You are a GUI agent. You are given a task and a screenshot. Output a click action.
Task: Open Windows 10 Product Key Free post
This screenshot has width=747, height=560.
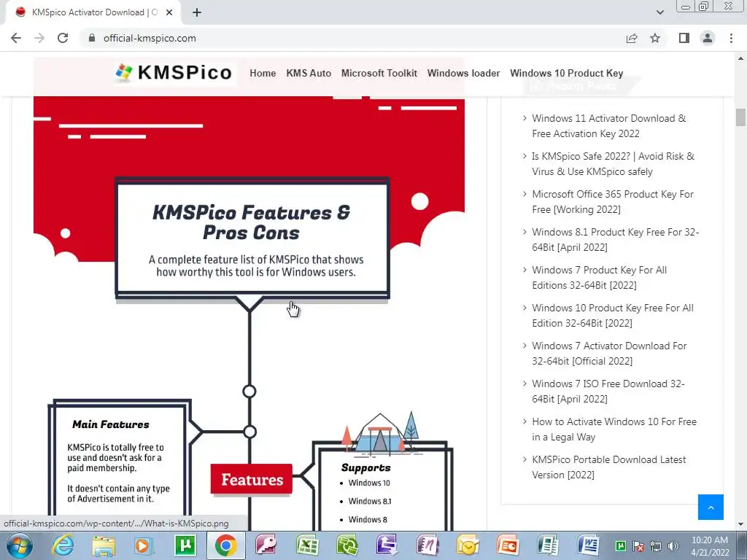pyautogui.click(x=613, y=315)
